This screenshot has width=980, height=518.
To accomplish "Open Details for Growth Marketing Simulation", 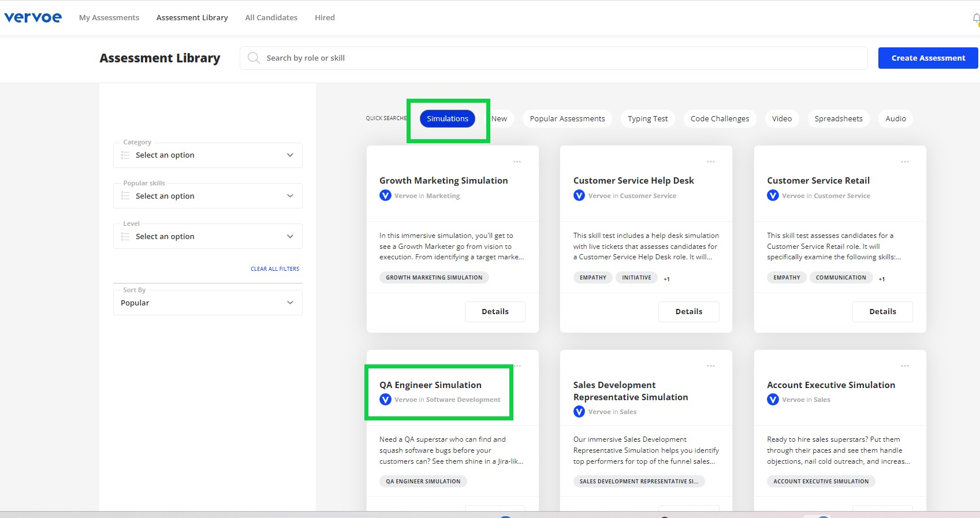I will click(x=495, y=311).
